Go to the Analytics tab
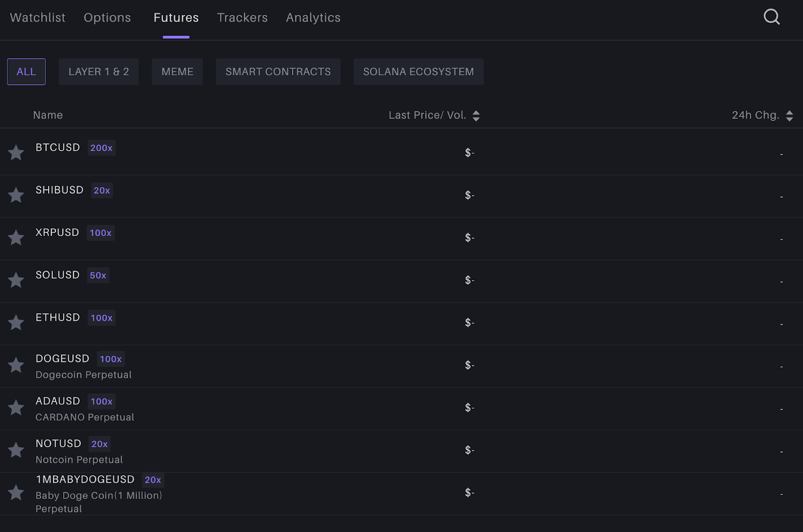This screenshot has height=532, width=803. coord(313,18)
